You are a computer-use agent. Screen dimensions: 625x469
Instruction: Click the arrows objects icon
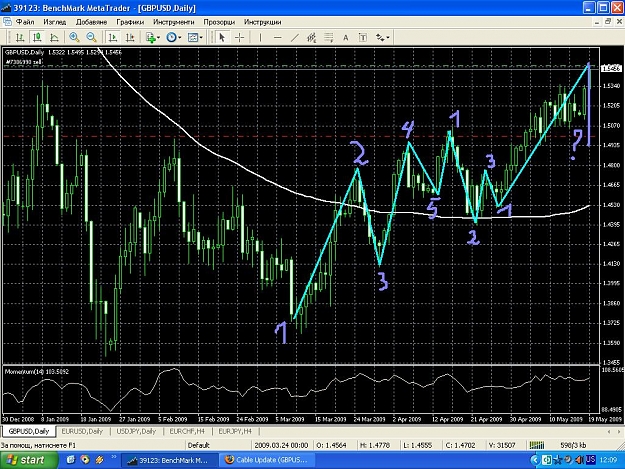[x=380, y=38]
